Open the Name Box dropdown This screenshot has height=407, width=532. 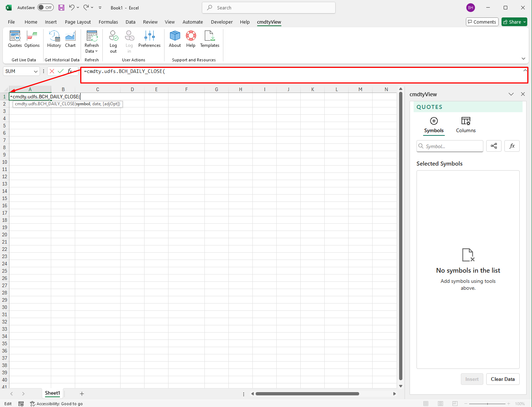[x=36, y=72]
